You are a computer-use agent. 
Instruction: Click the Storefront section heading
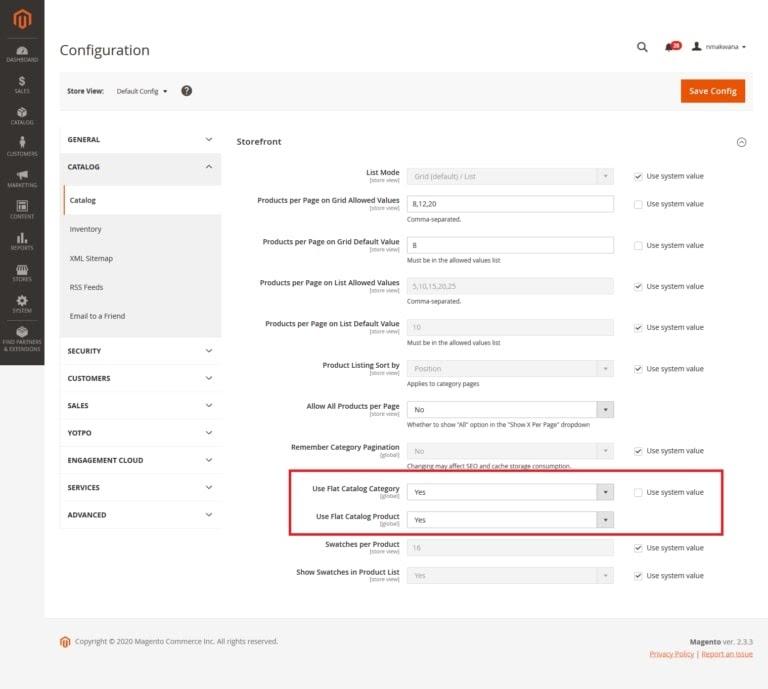259,142
